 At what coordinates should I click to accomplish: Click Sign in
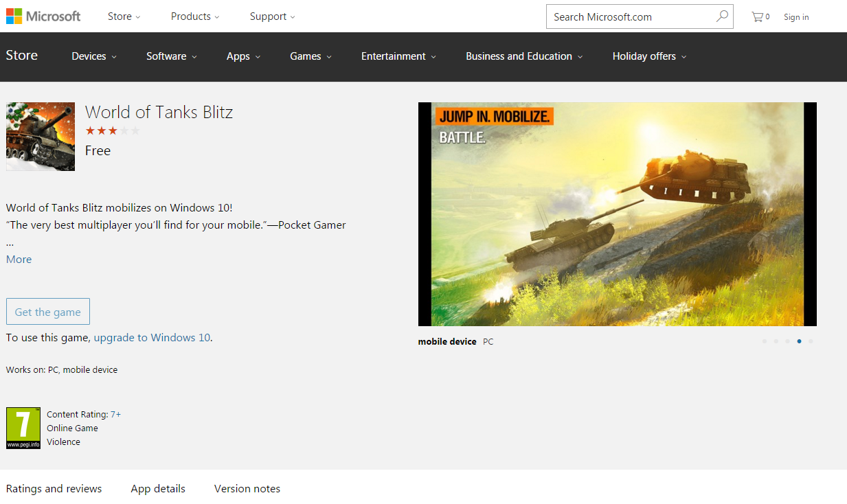pyautogui.click(x=796, y=17)
